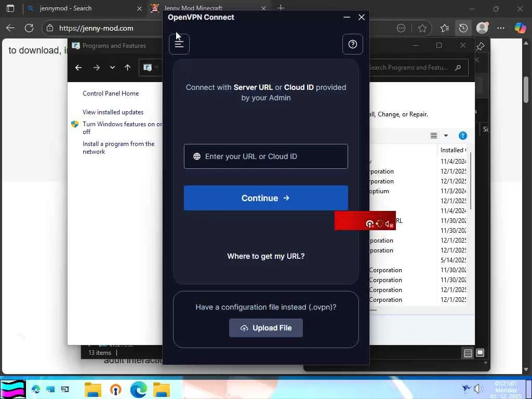Switch to the details view icon in Explorer status bar
Image resolution: width=532 pixels, height=399 pixels.
468,353
